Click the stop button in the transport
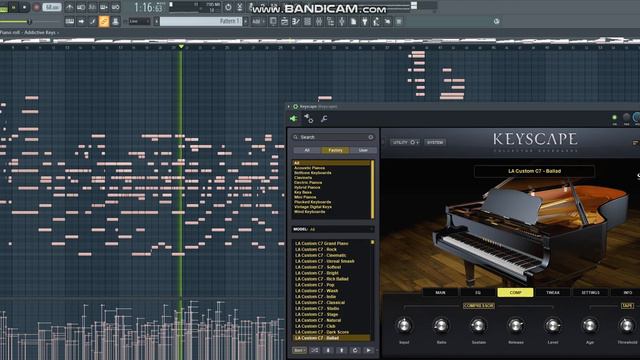 pos(24,7)
